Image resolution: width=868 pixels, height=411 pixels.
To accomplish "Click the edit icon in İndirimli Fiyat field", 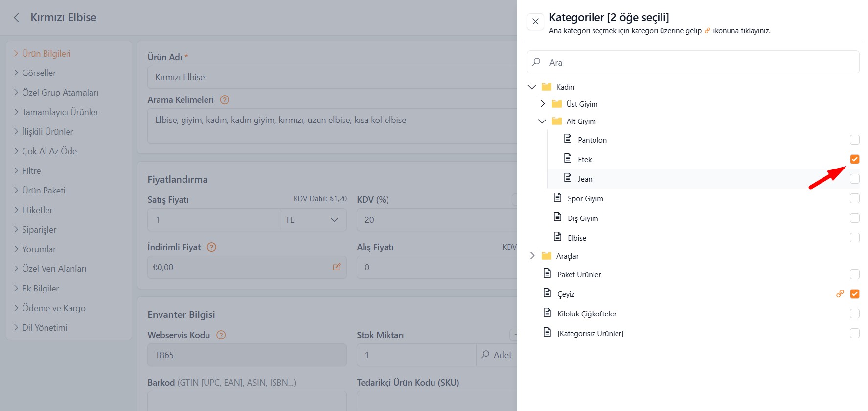I will click(337, 267).
